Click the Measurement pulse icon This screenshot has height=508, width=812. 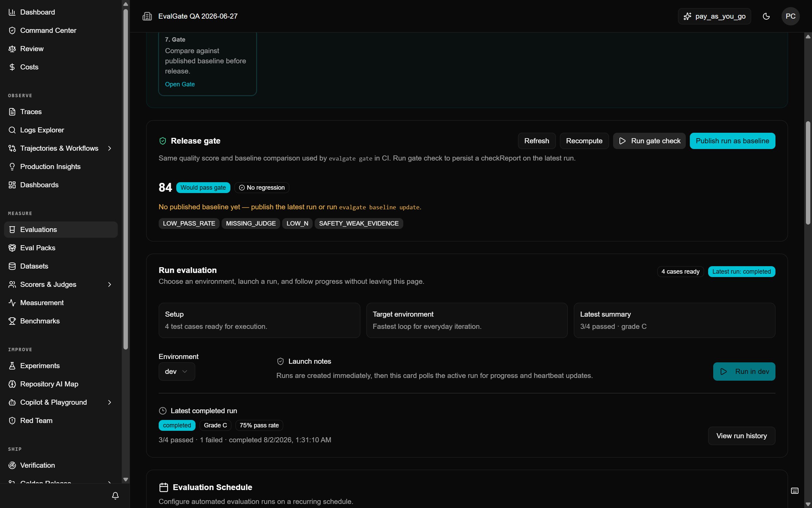click(12, 303)
